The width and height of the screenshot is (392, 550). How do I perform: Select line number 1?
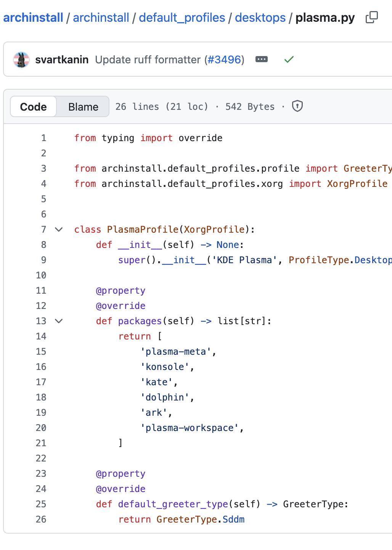(x=44, y=138)
